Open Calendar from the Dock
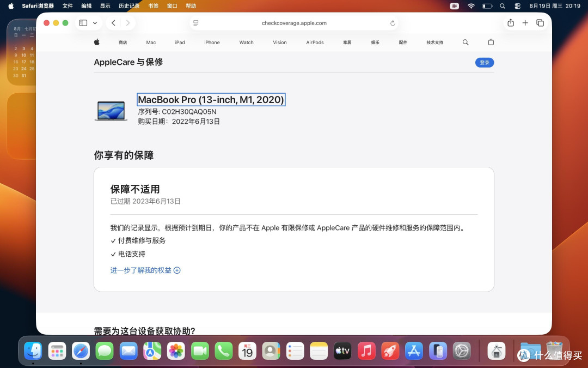This screenshot has width=588, height=368. 248,351
